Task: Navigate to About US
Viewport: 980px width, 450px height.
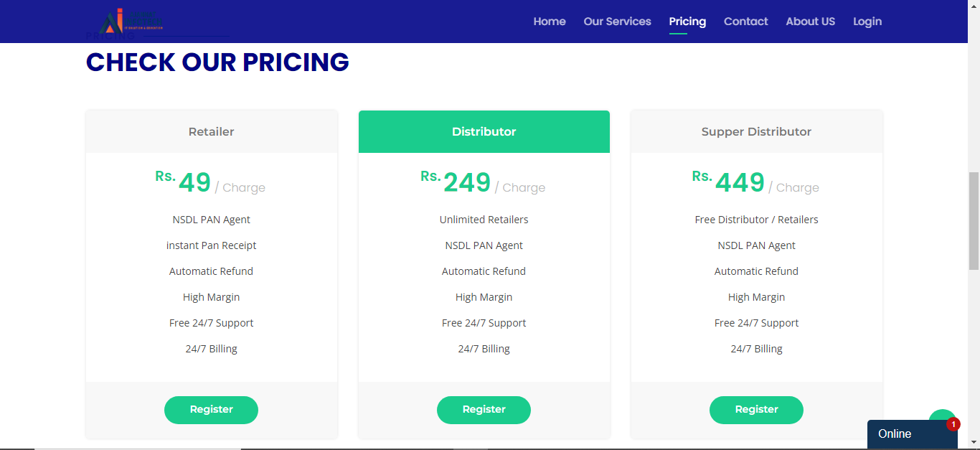Action: coord(810,22)
